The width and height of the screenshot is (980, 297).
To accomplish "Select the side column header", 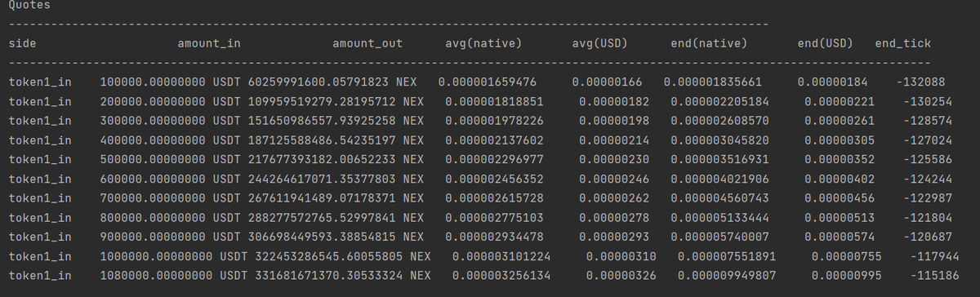I will (x=22, y=43).
